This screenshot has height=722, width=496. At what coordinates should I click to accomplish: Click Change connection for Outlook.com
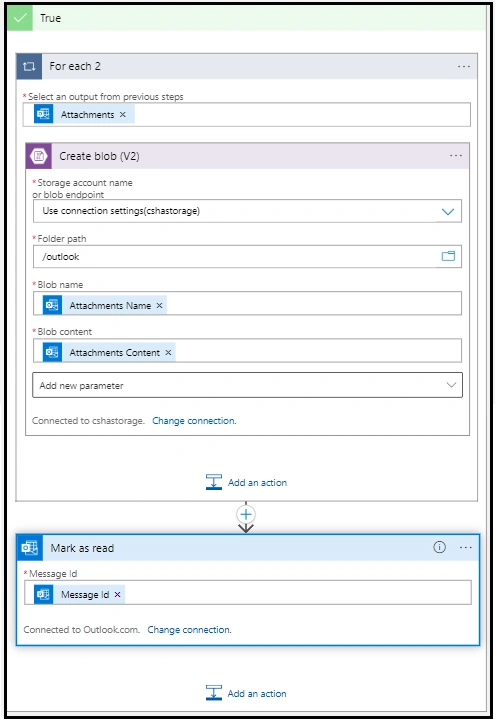coord(189,629)
